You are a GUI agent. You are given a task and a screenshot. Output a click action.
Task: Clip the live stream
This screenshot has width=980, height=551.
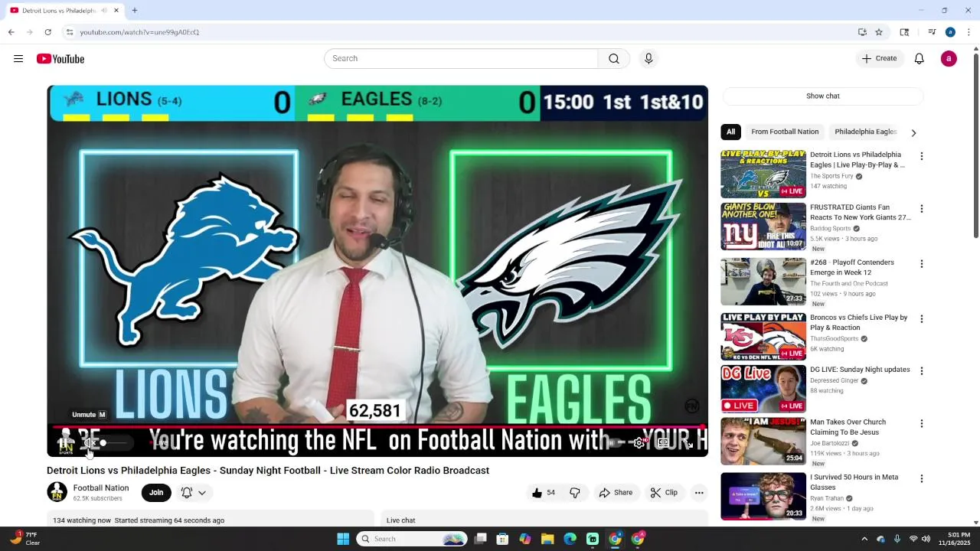tap(664, 493)
